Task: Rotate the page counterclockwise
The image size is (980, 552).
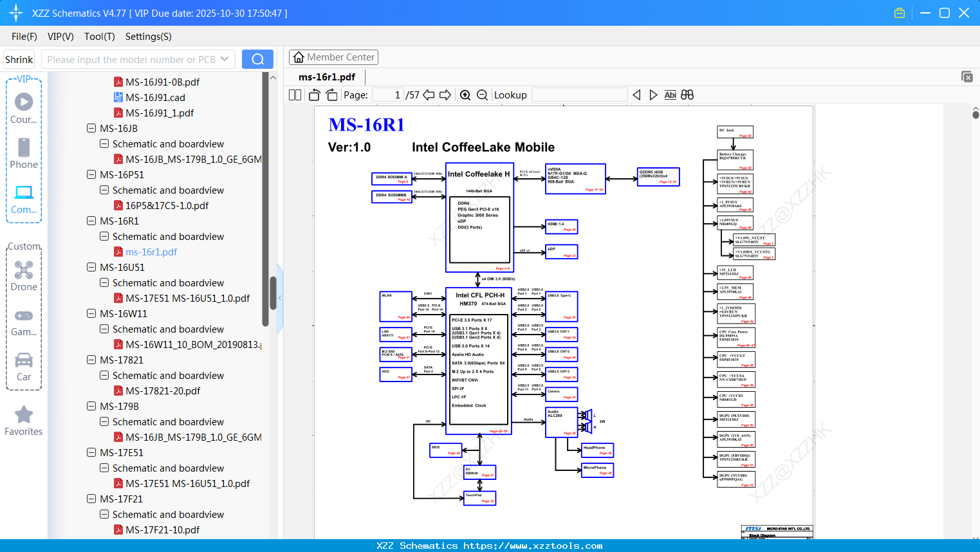Action: click(315, 95)
